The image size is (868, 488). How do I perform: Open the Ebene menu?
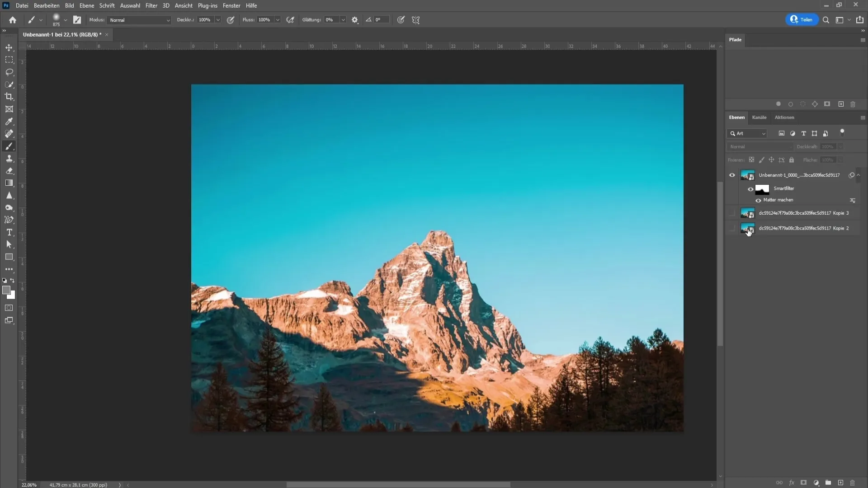click(x=86, y=5)
